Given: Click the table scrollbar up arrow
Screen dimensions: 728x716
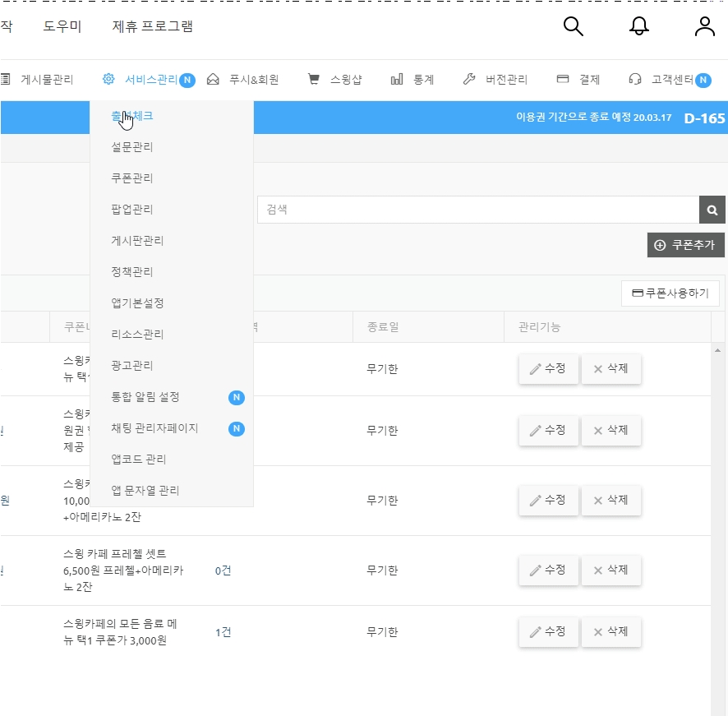Looking at the screenshot, I should pos(719,351).
